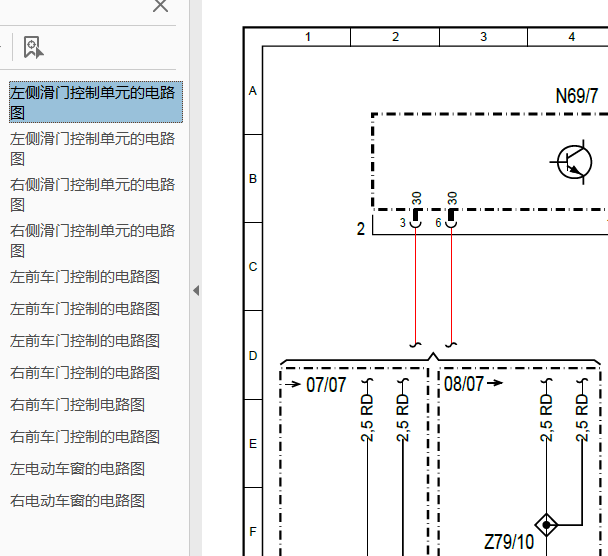The width and height of the screenshot is (608, 556).
Task: Click the transistor symbol inside N69/7
Action: coord(574,162)
